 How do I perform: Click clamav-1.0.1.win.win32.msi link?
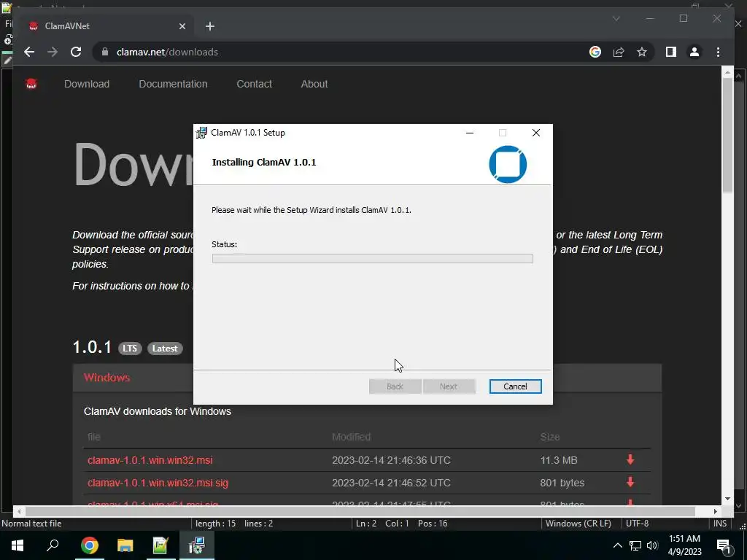[x=150, y=460]
